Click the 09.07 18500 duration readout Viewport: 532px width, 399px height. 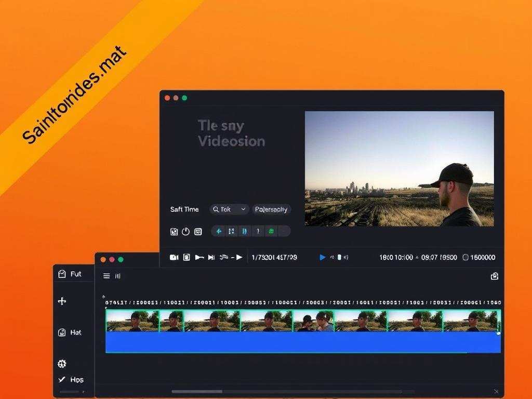point(439,258)
